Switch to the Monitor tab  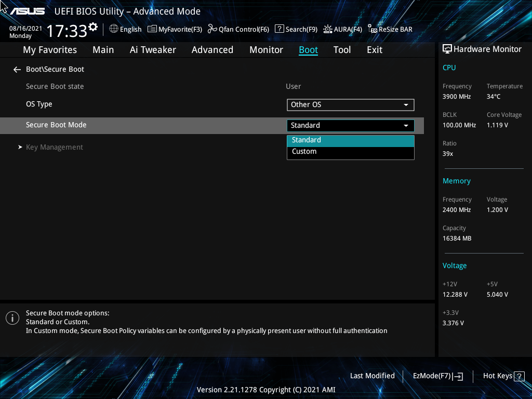click(267, 50)
